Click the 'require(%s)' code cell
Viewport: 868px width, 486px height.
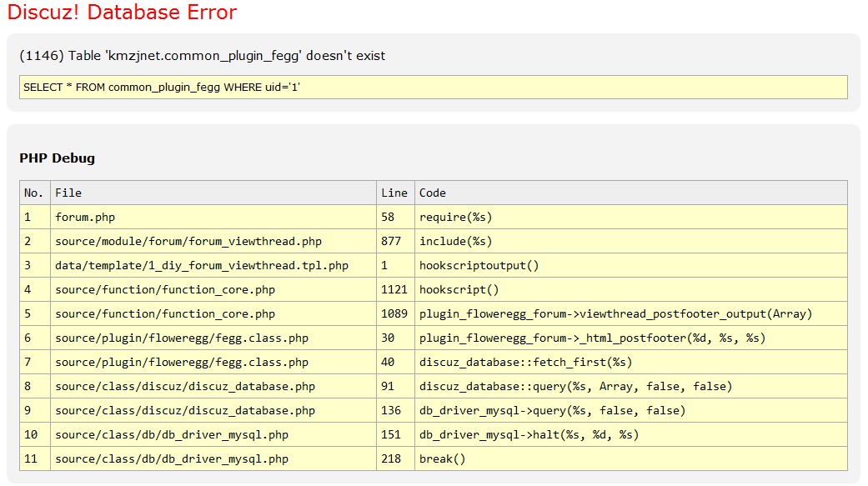[631, 217]
